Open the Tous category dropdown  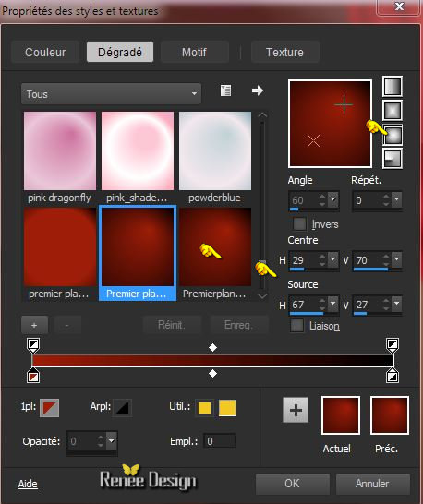tap(111, 94)
